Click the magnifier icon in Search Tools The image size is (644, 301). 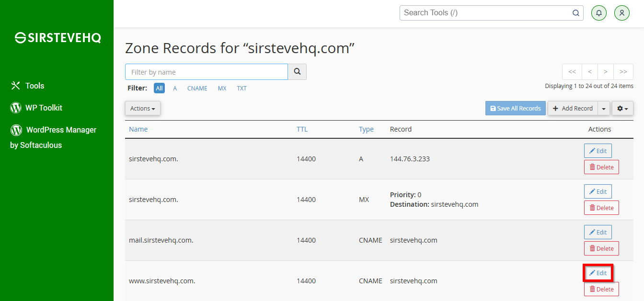pyautogui.click(x=576, y=13)
